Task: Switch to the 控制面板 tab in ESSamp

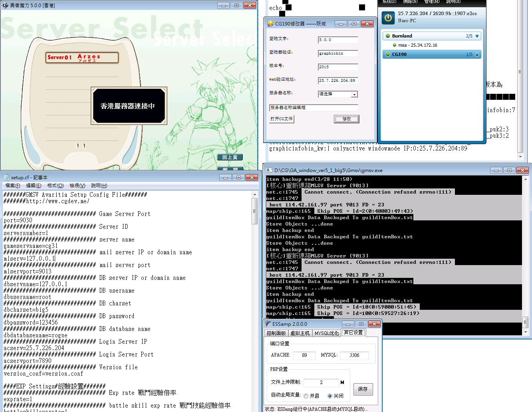Action: point(276,333)
